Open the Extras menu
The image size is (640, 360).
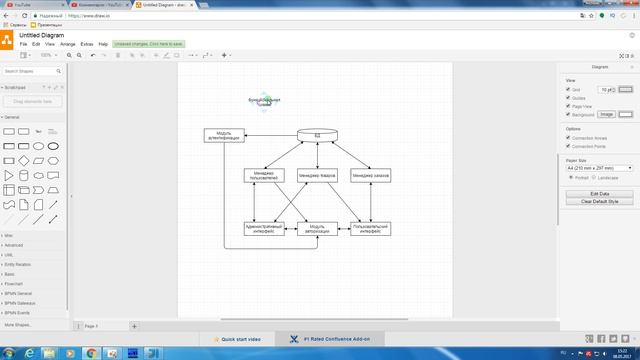pos(87,44)
